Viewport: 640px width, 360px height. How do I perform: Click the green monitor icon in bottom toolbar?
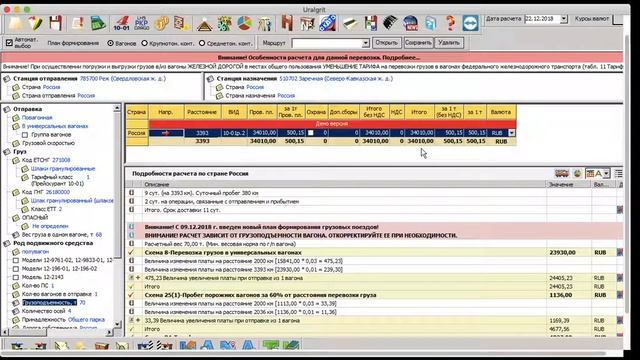coord(271,346)
